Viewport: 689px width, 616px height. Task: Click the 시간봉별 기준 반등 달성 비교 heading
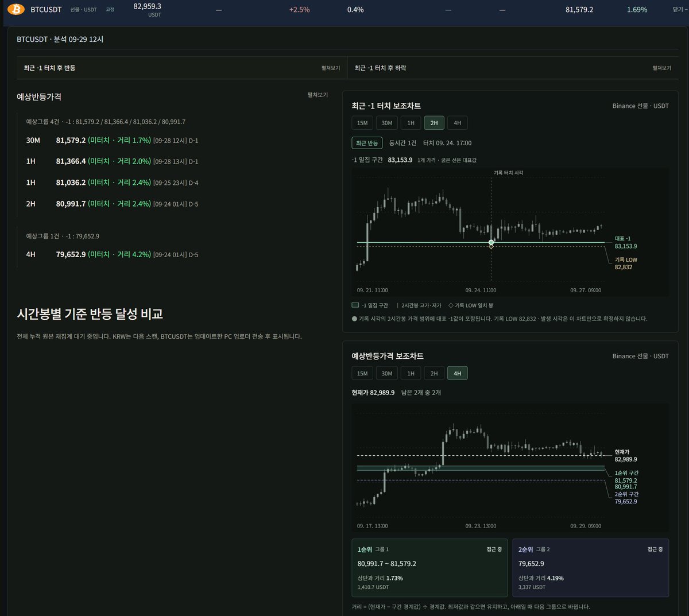pyautogui.click(x=90, y=313)
